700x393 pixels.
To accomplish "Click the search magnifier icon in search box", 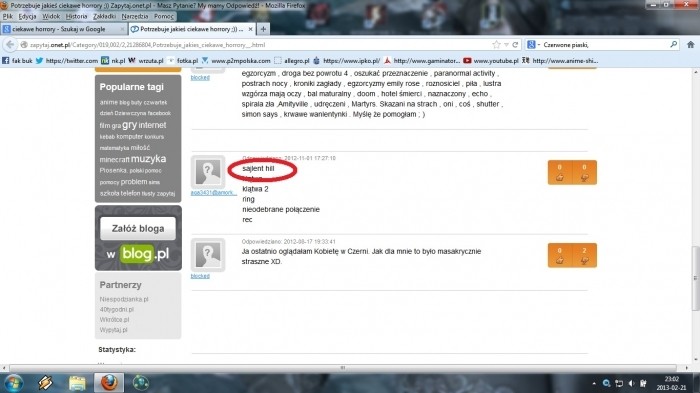I will coord(674,45).
